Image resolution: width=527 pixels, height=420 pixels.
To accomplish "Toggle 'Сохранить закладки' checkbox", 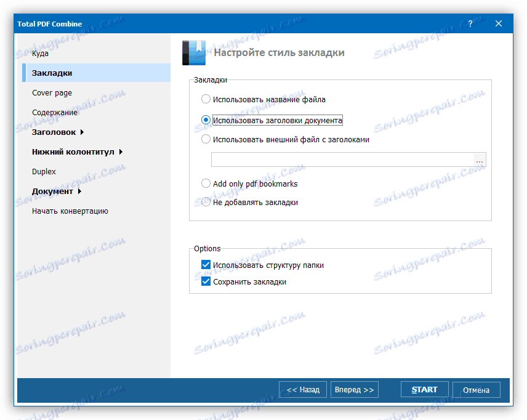I will tap(206, 281).
